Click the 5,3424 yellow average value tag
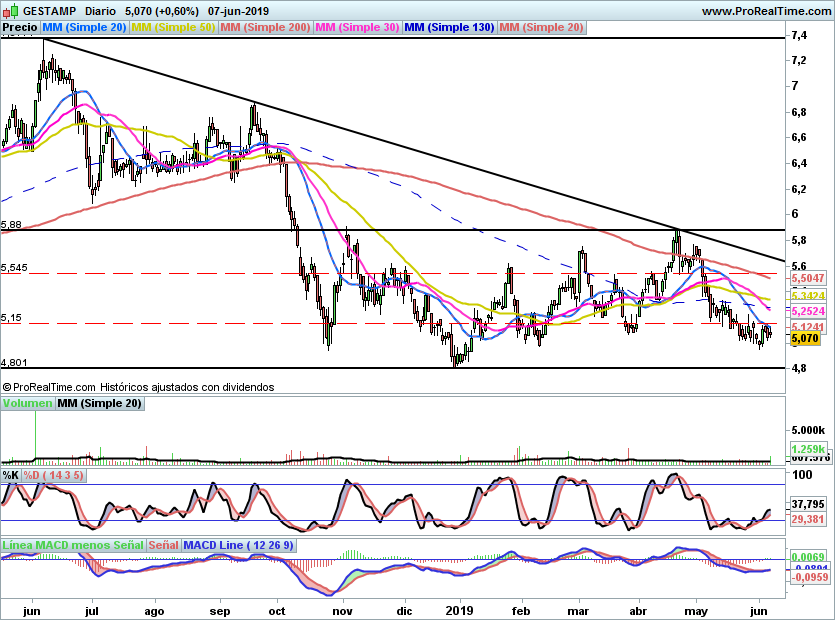Screen dimensions: 835x620 (808, 296)
